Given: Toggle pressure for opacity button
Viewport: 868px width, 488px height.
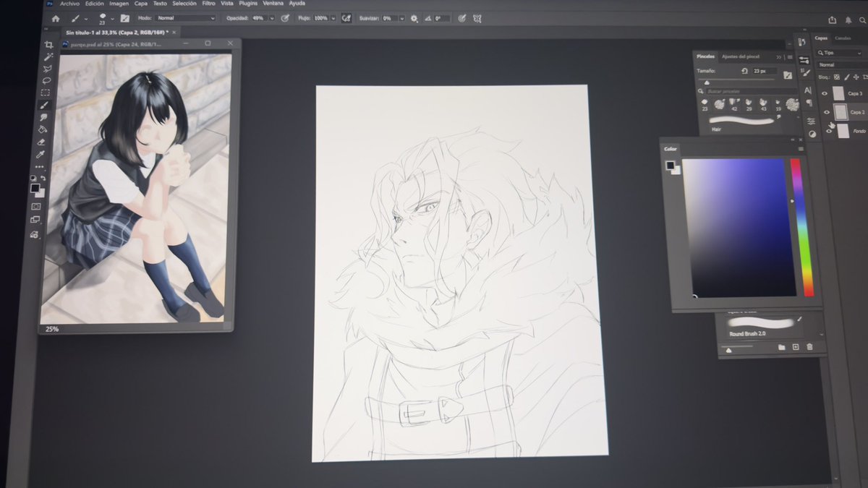Looking at the screenshot, I should (x=285, y=17).
